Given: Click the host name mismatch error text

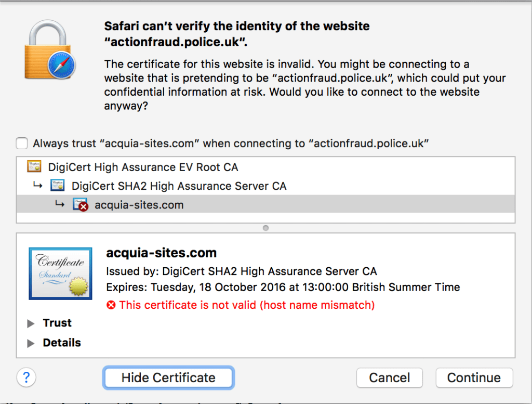Looking at the screenshot, I should (x=247, y=305).
